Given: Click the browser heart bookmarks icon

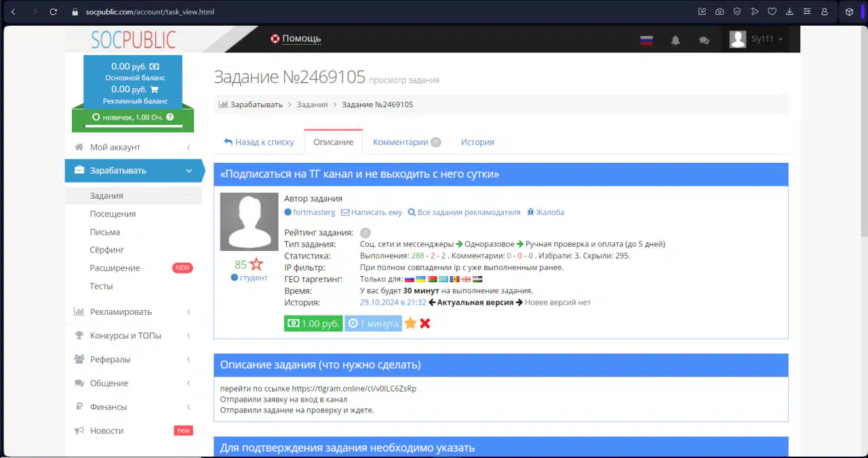Looking at the screenshot, I should tap(772, 12).
